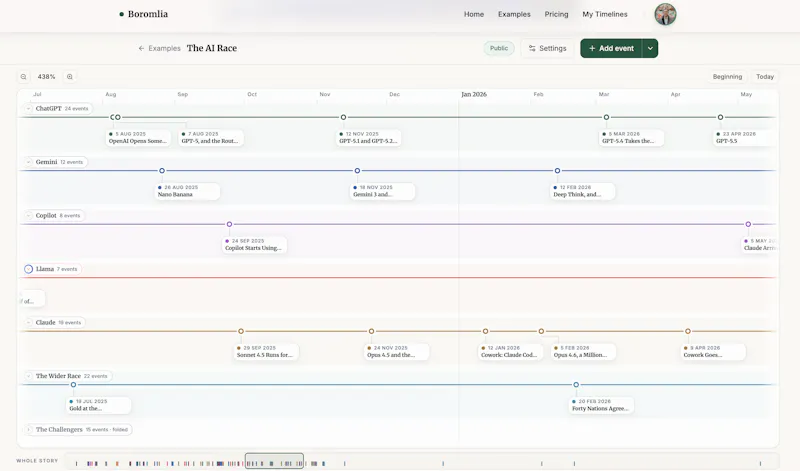This screenshot has width=800, height=471.
Task: Open the Add event dropdown arrow
Action: pyautogui.click(x=650, y=48)
